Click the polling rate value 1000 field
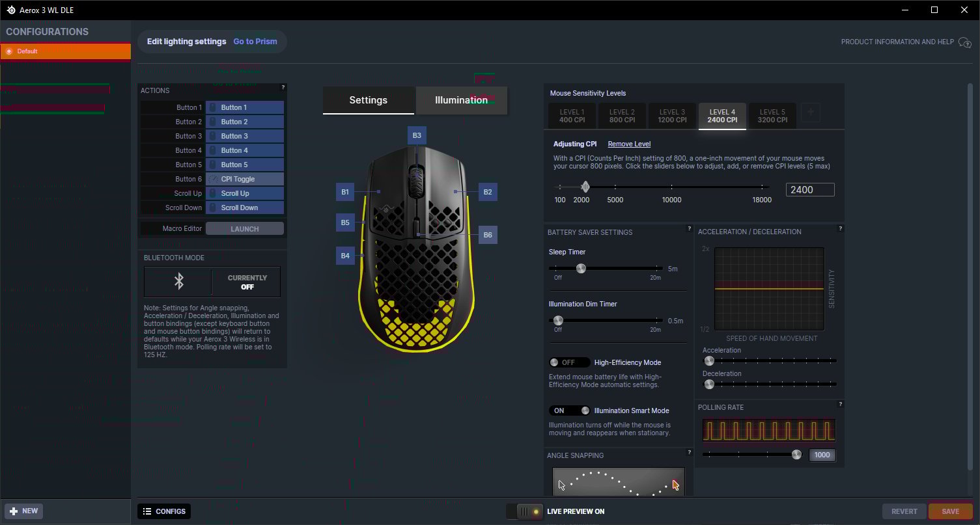The height and width of the screenshot is (525, 980). click(x=822, y=455)
